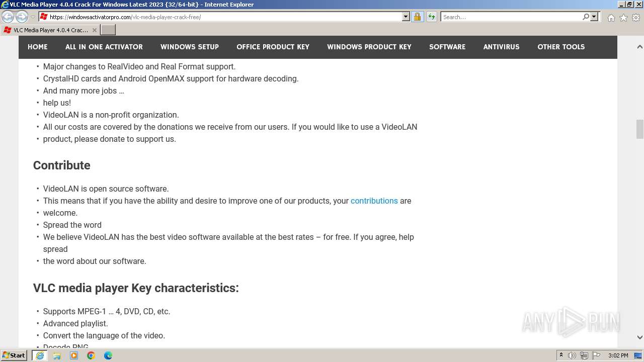
Task: Click the magnifier search icon
Action: (586, 17)
